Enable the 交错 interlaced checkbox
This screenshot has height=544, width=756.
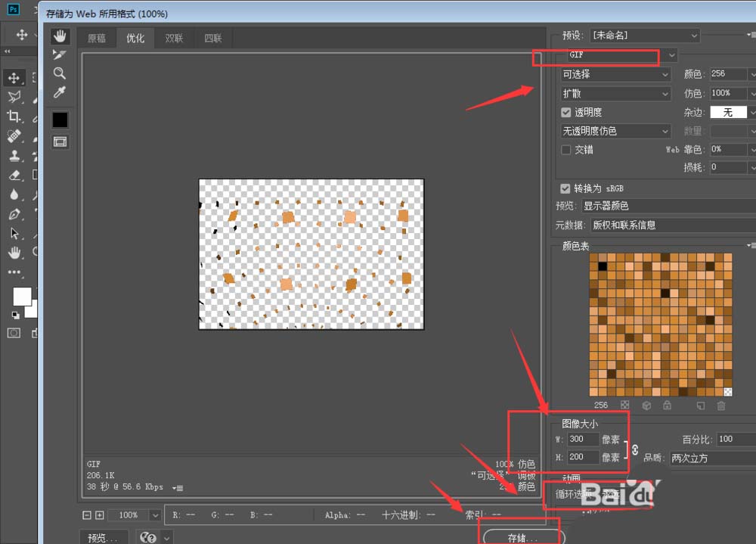tap(566, 150)
